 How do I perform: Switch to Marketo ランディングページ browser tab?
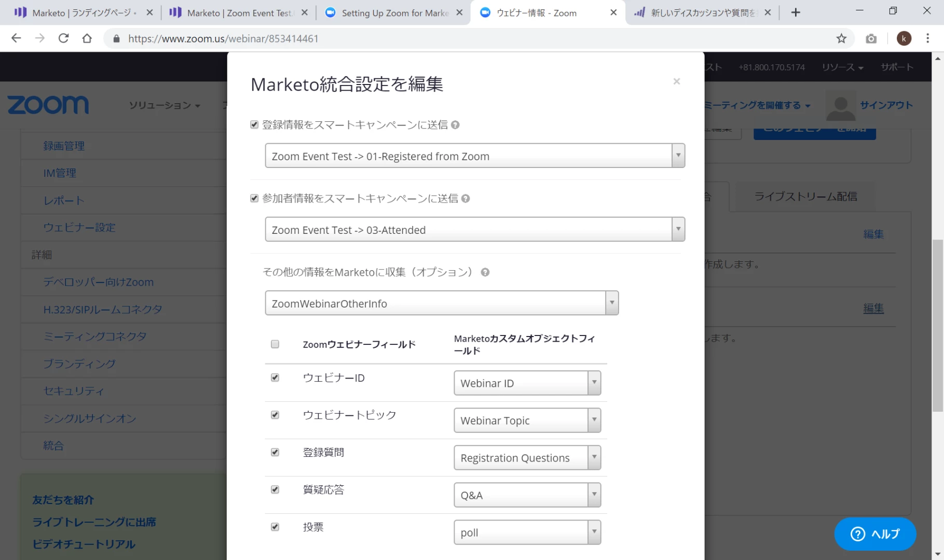coord(83,12)
